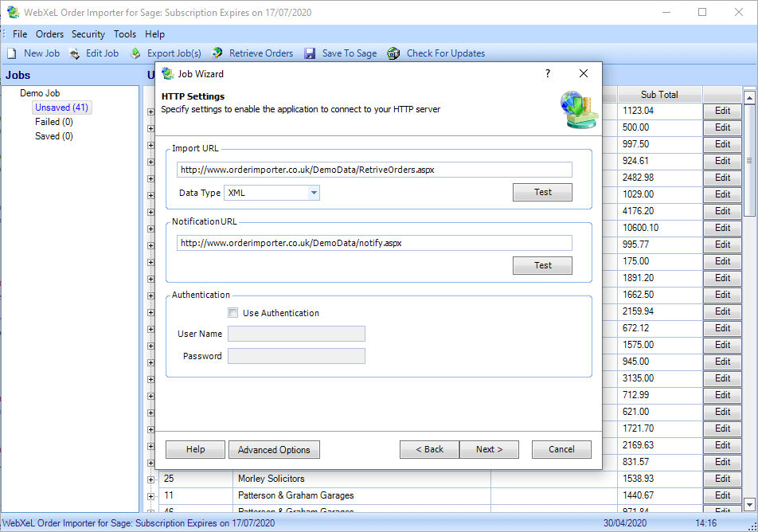Click the WebXeL app icon in title bar
Screen dimensions: 758x532
[x=13, y=12]
